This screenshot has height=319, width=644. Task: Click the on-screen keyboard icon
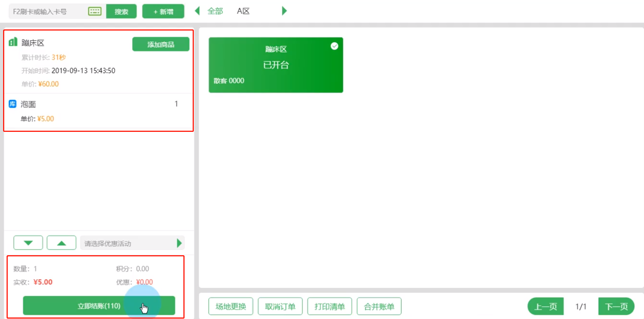click(x=95, y=11)
